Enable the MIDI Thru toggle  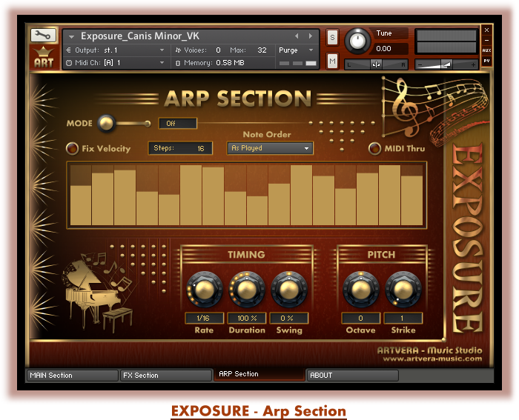[x=375, y=148]
